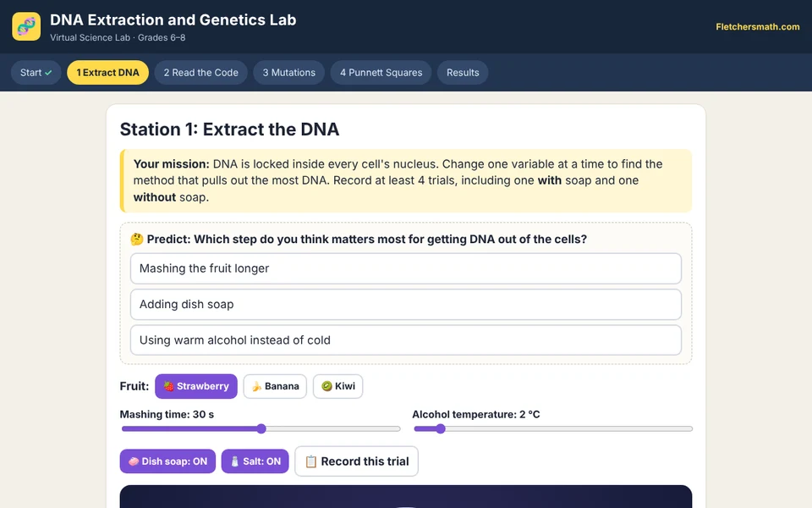Click the 'Alcohol temperature: 2 °C' label
The height and width of the screenshot is (508, 812).
tap(476, 414)
